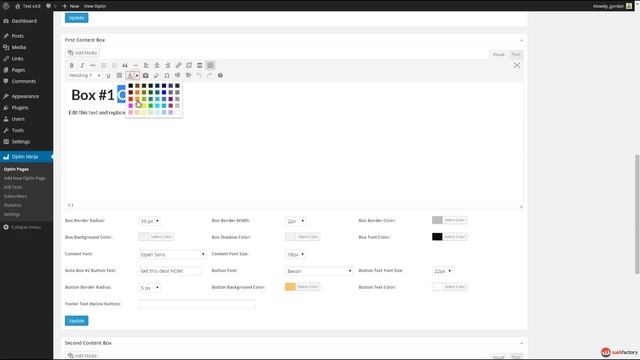640x360 pixels.
Task: Switch First Content Box to Text tab
Action: 516,54
